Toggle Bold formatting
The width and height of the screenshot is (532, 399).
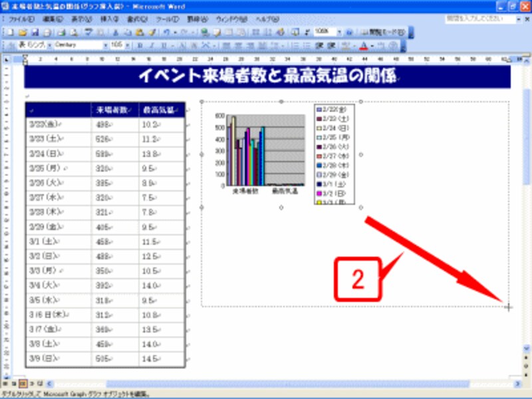[x=140, y=45]
